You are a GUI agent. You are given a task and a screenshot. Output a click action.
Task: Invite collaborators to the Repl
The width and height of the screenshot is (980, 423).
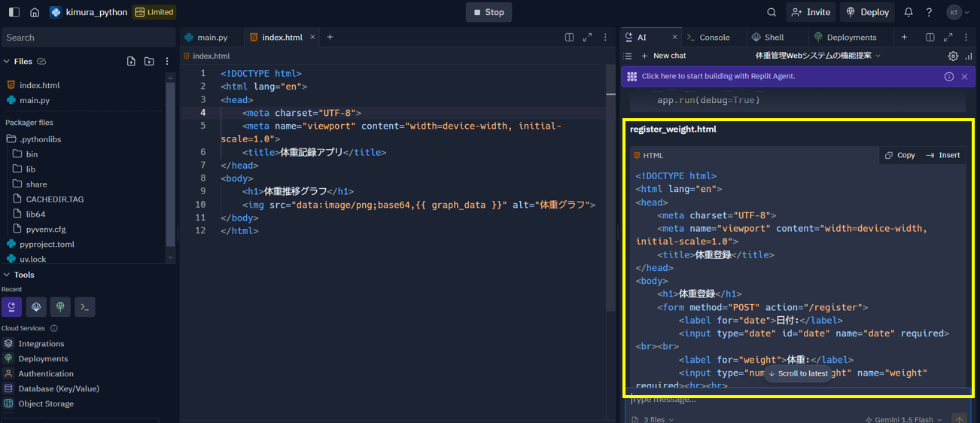click(x=811, y=12)
